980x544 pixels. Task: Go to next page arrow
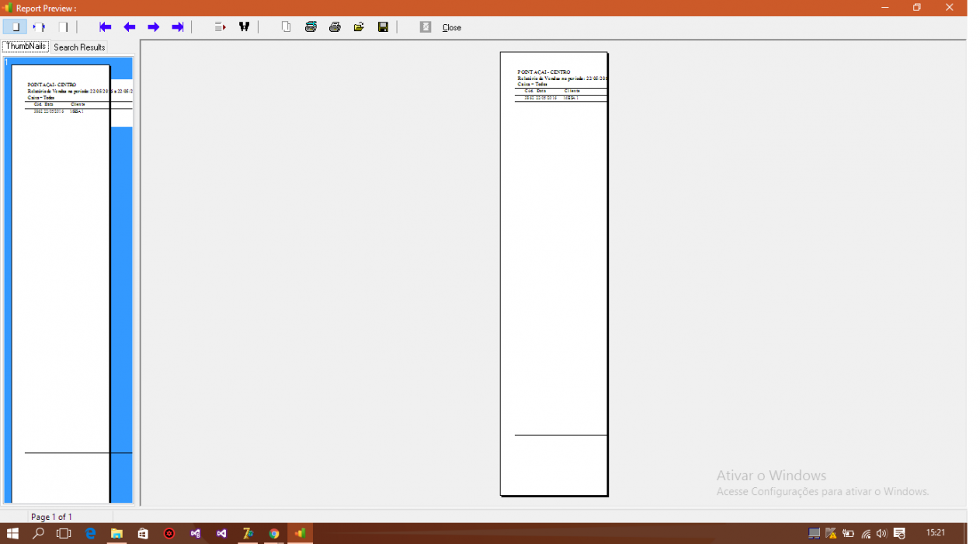tap(154, 27)
